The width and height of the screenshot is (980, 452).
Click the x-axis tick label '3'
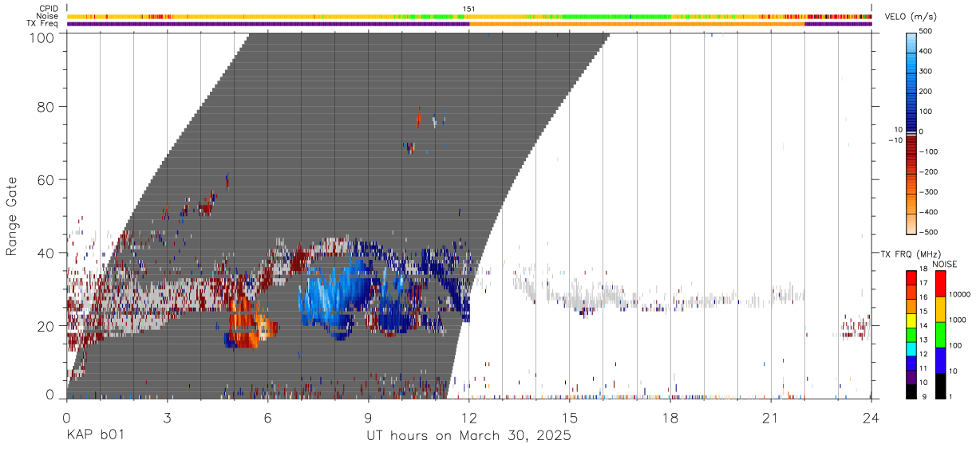[167, 419]
